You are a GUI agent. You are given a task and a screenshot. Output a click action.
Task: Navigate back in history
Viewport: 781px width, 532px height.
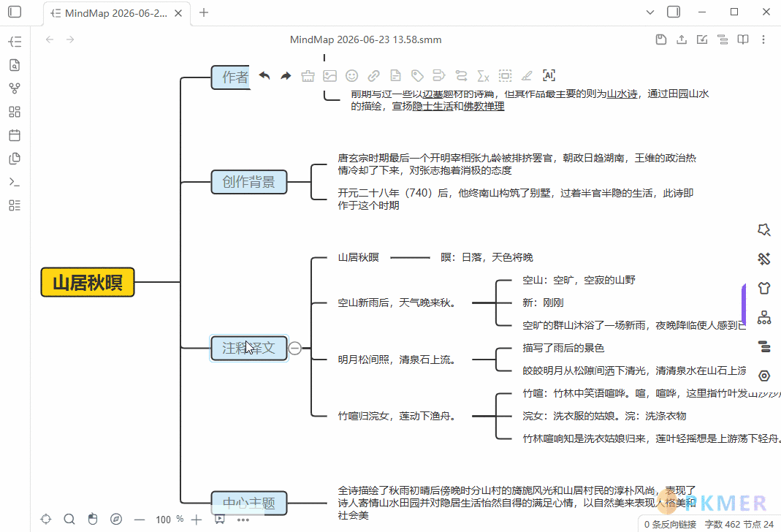(x=49, y=39)
